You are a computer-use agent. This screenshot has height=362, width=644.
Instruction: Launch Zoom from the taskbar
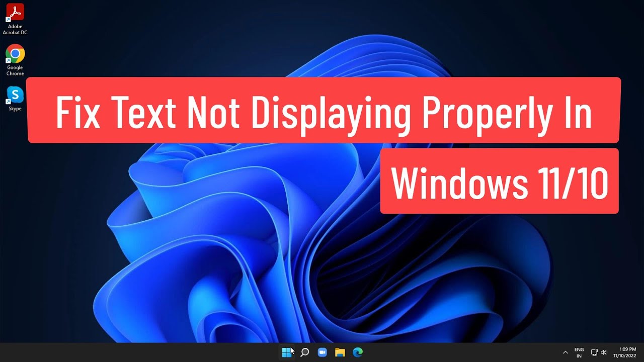click(x=323, y=352)
